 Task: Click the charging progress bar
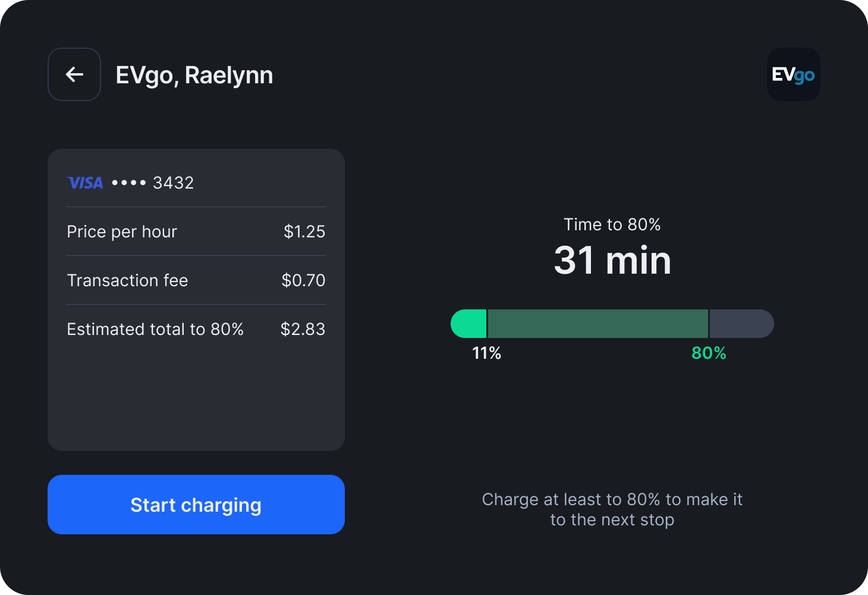[x=612, y=323]
